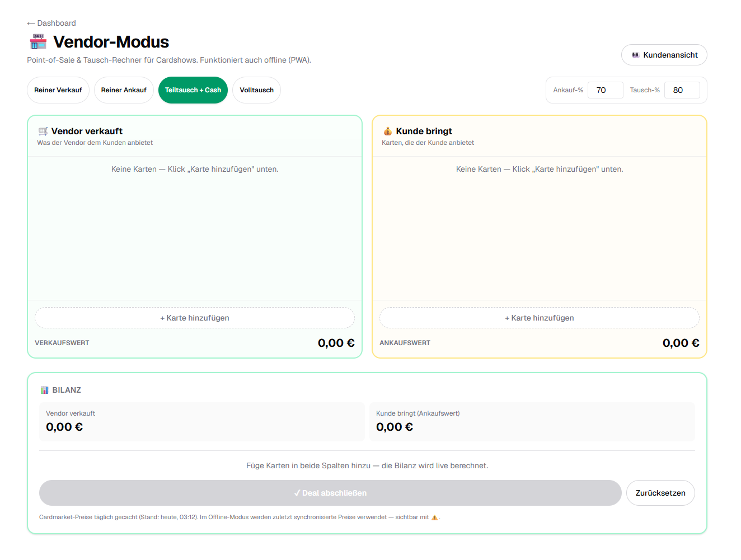Select the Reiner Verkauf mode

(58, 90)
